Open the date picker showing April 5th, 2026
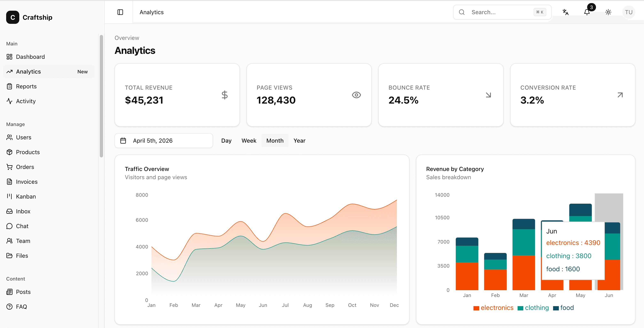This screenshot has width=644, height=328. tap(164, 140)
